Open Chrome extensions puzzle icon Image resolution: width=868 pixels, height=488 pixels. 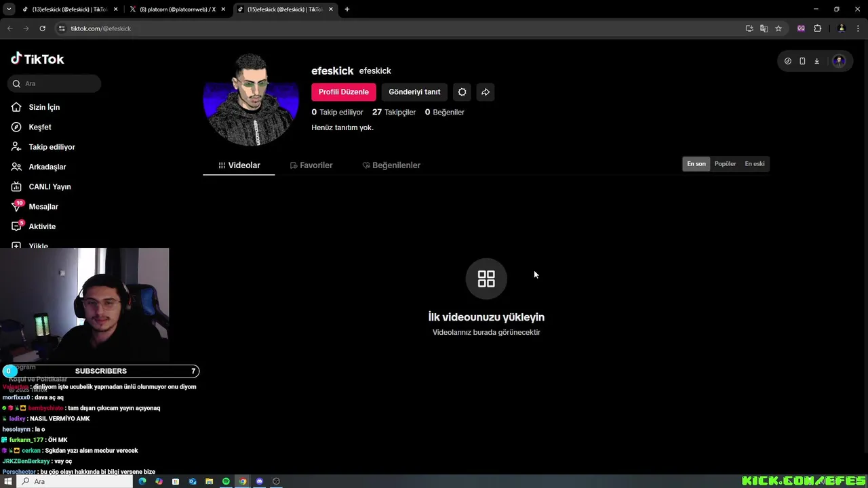[817, 28]
